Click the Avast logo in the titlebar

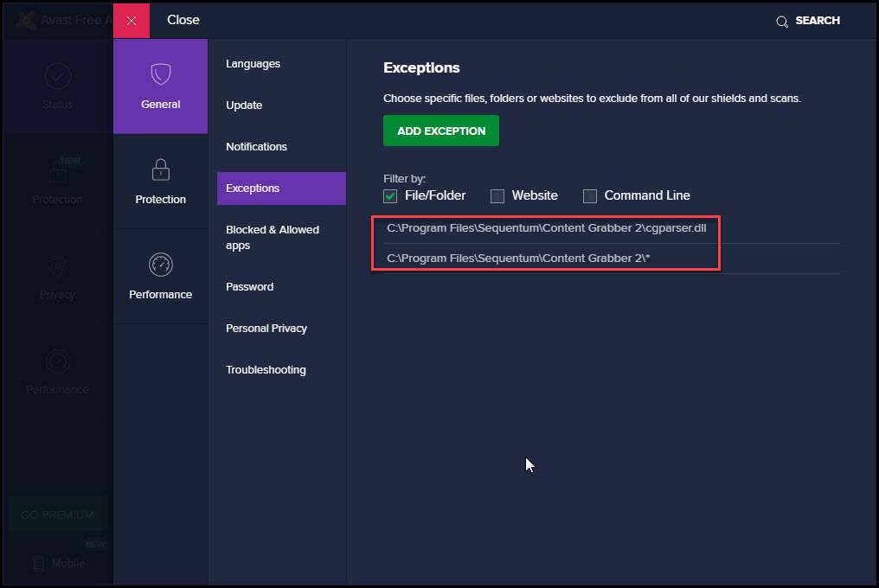tap(24, 19)
